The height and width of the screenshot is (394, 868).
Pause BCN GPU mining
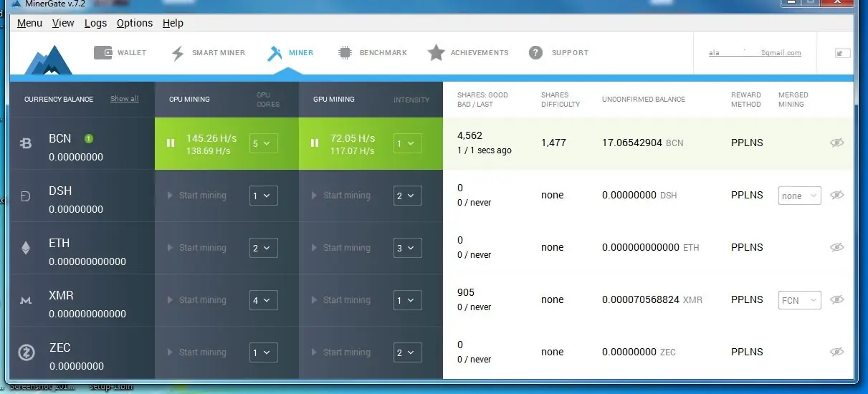point(314,143)
